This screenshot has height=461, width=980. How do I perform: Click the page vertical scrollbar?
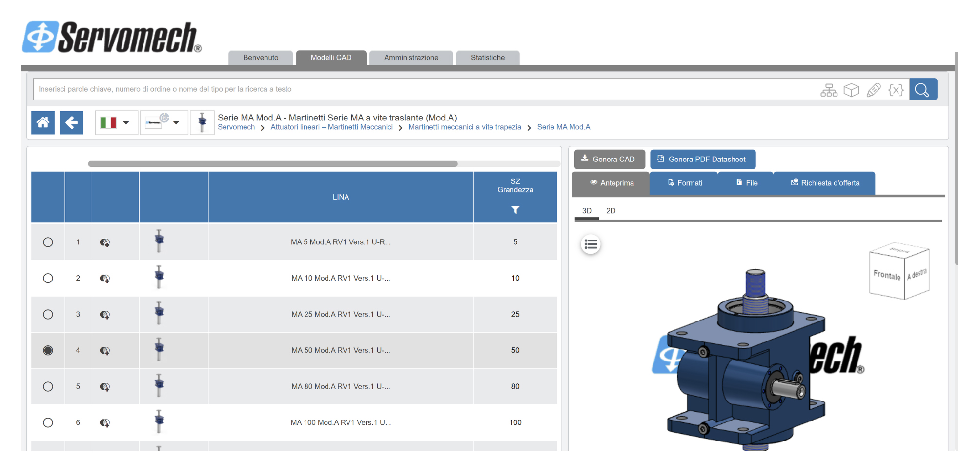coord(957,159)
